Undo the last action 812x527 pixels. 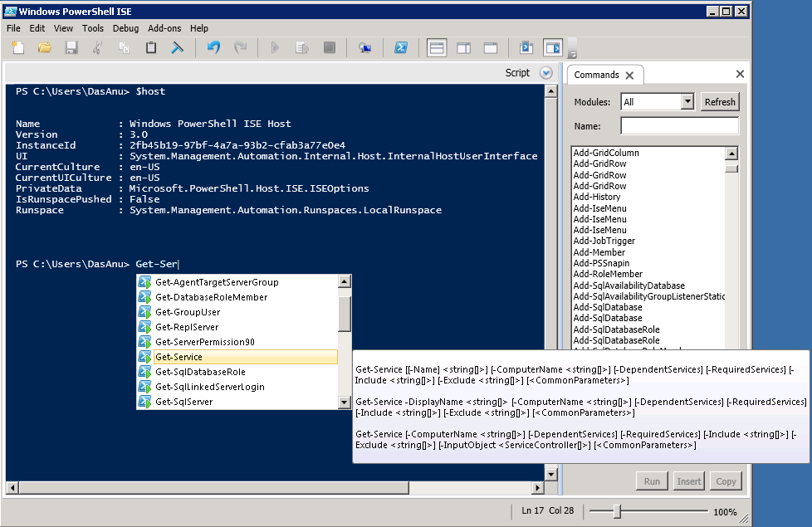[x=213, y=48]
